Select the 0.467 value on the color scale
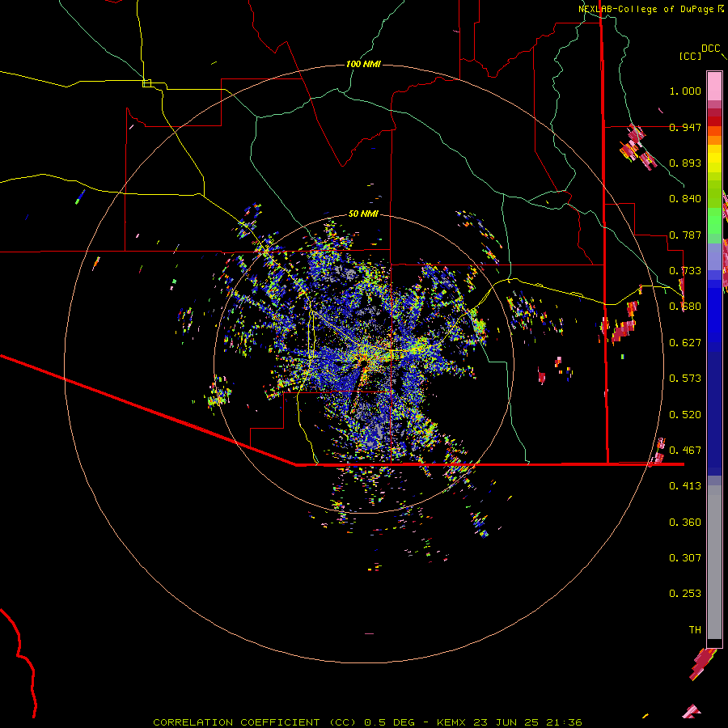Screen dimensions: 728x728 (685, 451)
